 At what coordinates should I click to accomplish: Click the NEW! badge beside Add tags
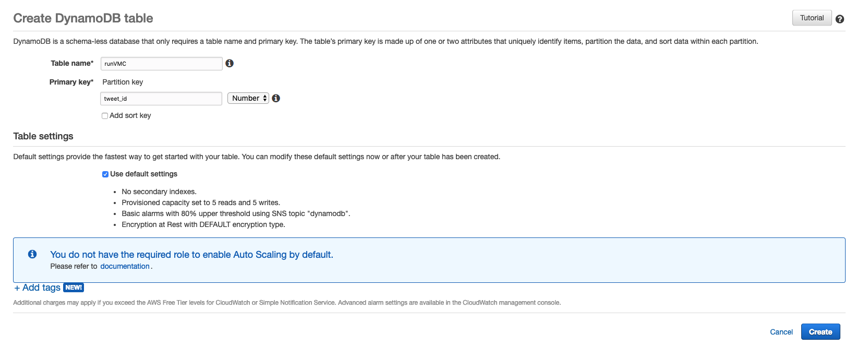click(74, 288)
